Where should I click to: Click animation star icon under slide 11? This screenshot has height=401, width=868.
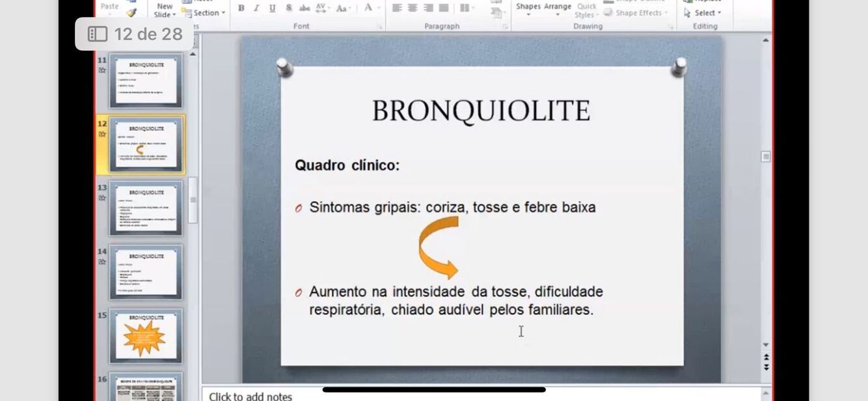tap(102, 70)
